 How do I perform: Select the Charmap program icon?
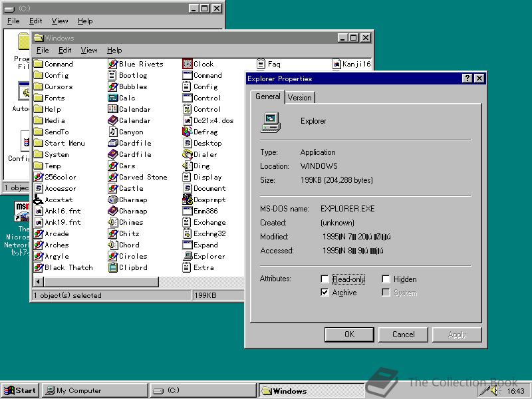pos(113,199)
